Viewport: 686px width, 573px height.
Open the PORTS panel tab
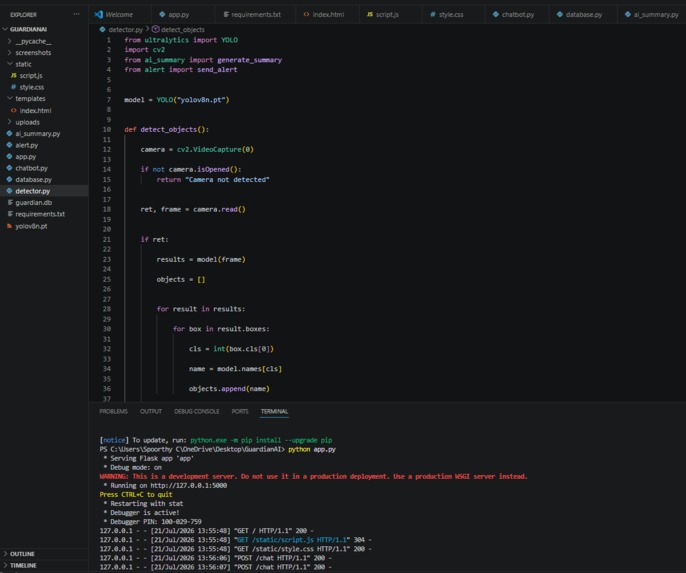(x=240, y=412)
